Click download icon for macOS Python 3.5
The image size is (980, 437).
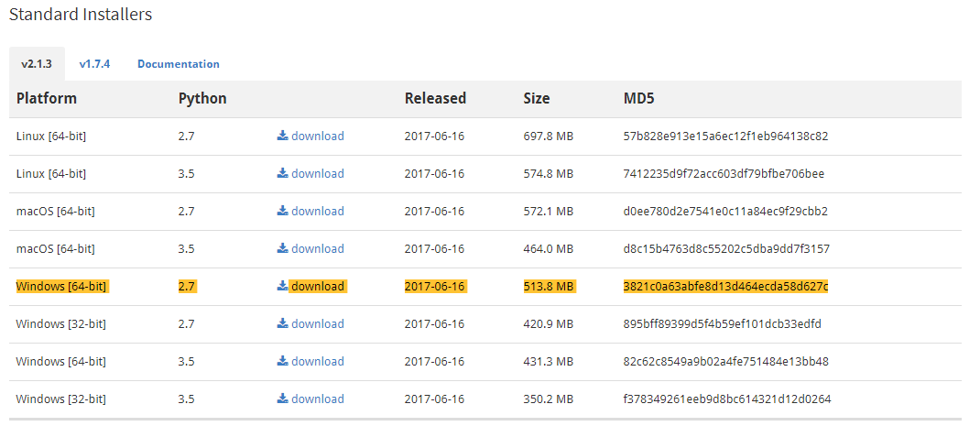282,248
